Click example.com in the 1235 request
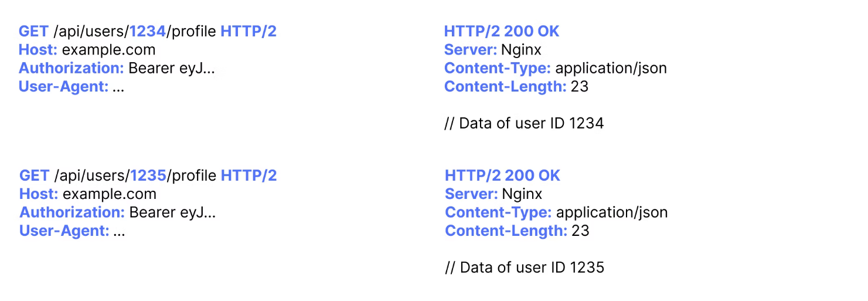 pyautogui.click(x=110, y=194)
